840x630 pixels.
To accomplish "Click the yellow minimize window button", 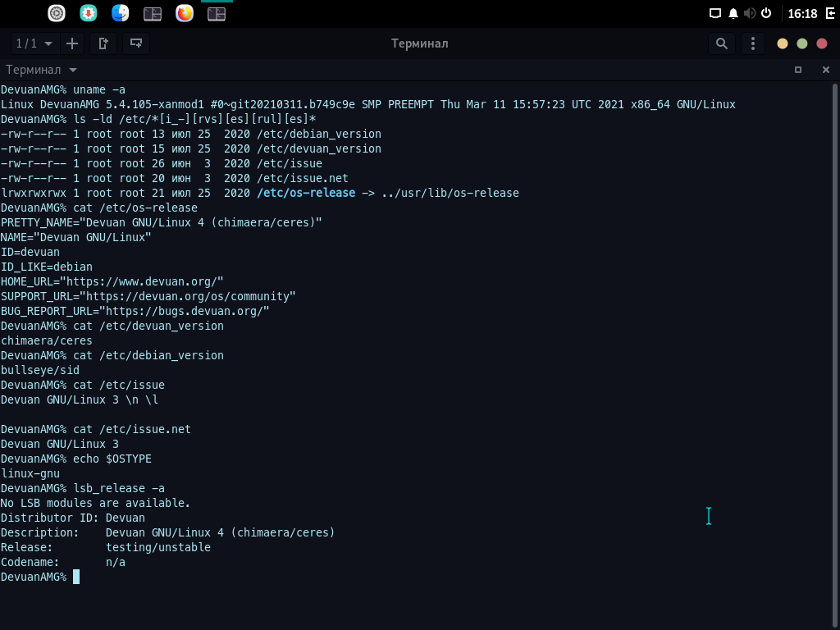I will click(782, 44).
